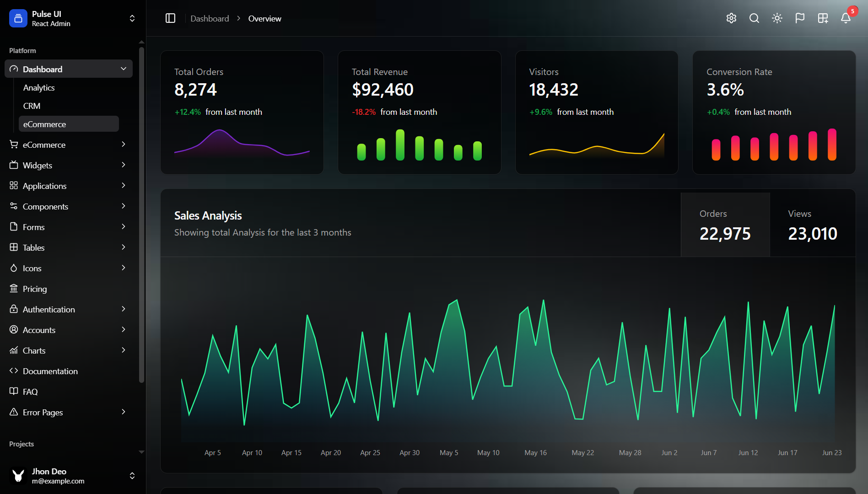Click the Documentation code icon
The image size is (868, 494).
[14, 370]
